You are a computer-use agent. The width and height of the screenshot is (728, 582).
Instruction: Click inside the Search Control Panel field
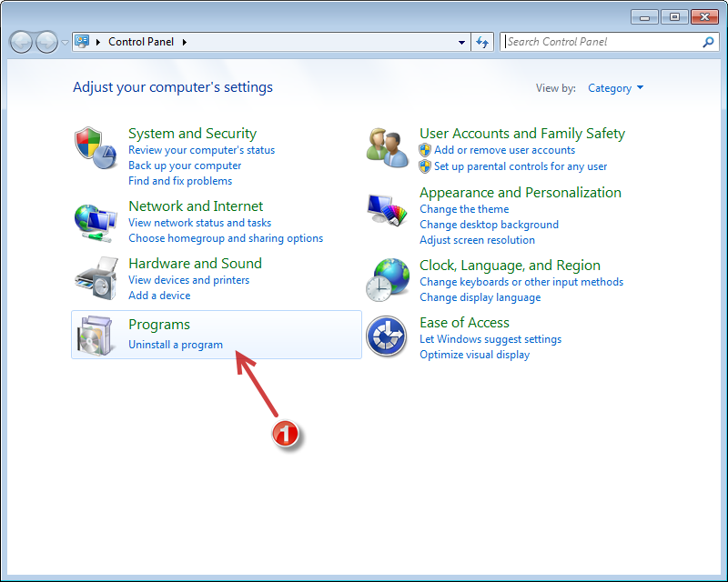[x=601, y=42]
